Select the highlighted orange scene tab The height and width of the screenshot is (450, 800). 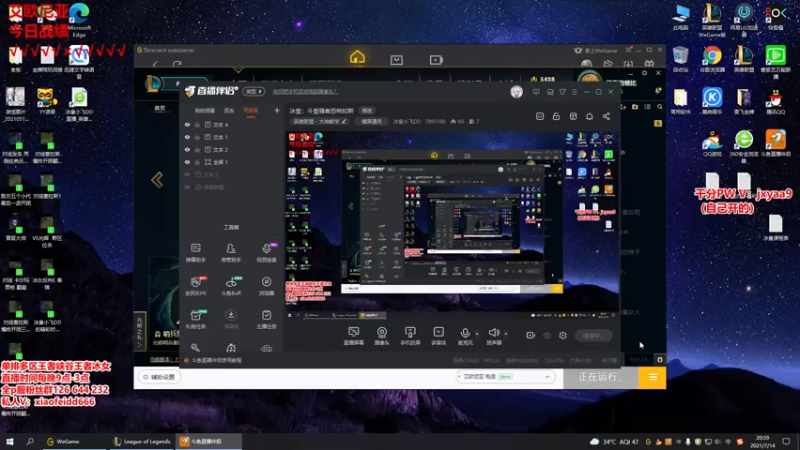coord(251,111)
